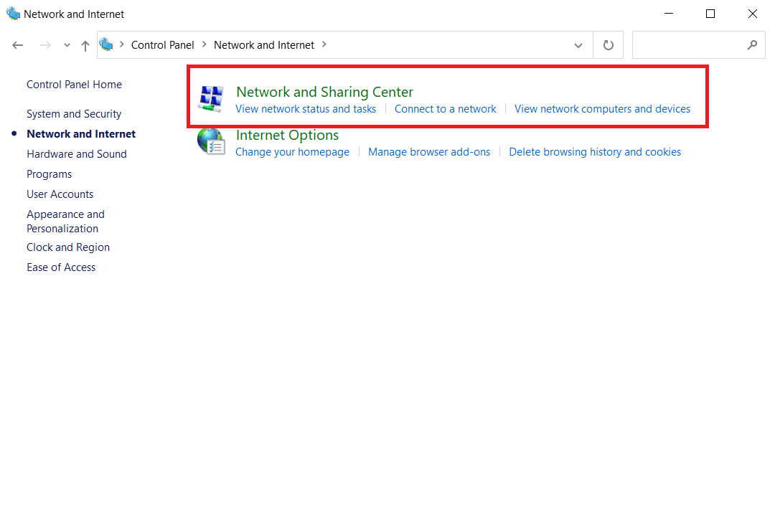Open View network status and tasks
775x532 pixels.
coord(306,109)
